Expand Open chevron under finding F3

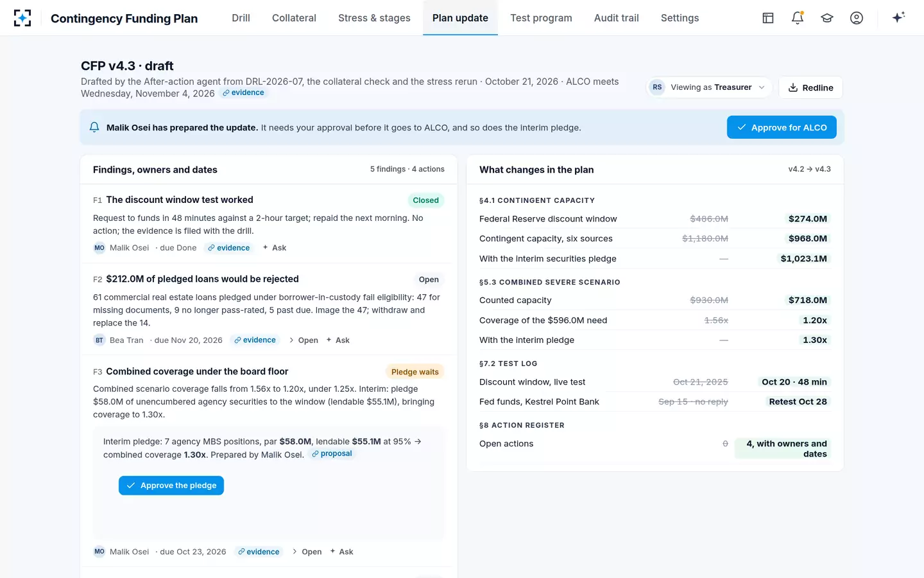point(307,552)
